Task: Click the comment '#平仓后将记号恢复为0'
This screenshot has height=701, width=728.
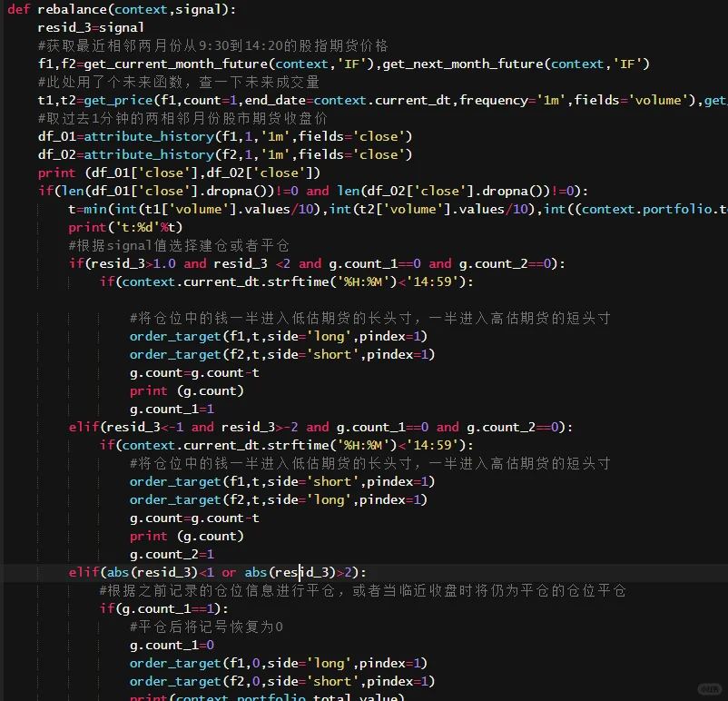Action: (206, 627)
